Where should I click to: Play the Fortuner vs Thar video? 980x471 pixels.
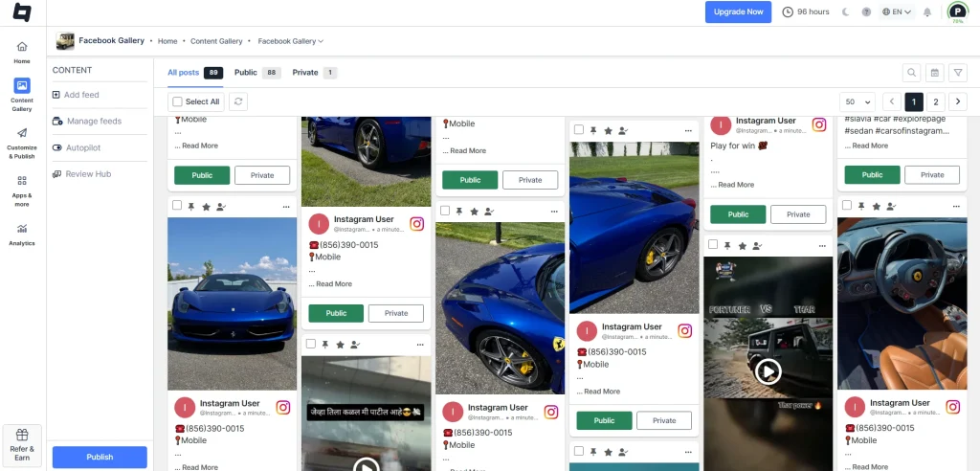768,372
